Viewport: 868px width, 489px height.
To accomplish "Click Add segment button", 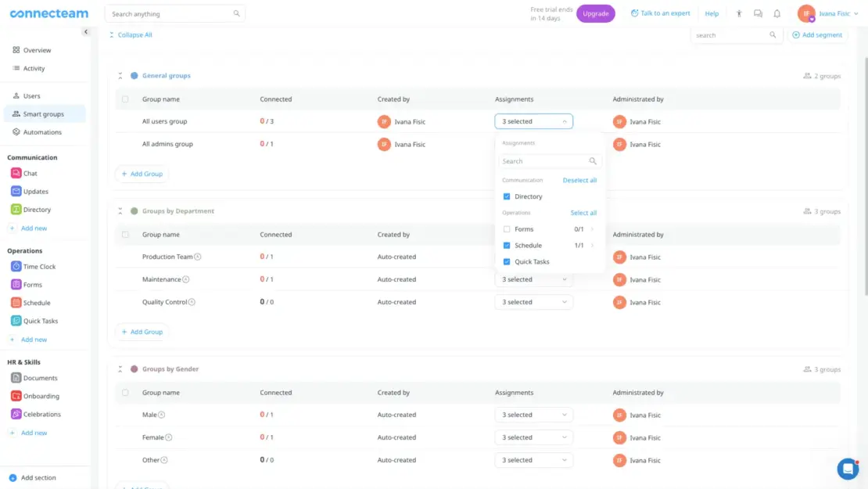I will [x=817, y=35].
